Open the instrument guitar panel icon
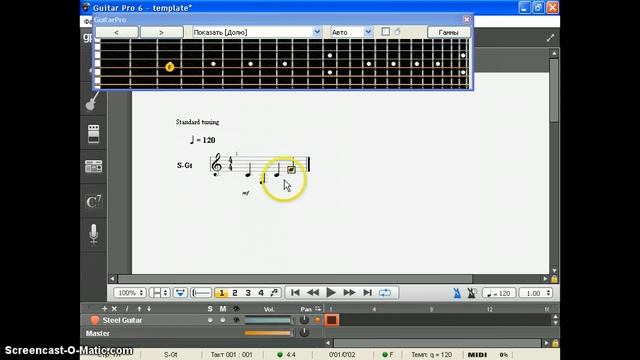Screen dimensions: 640x360 93,101
